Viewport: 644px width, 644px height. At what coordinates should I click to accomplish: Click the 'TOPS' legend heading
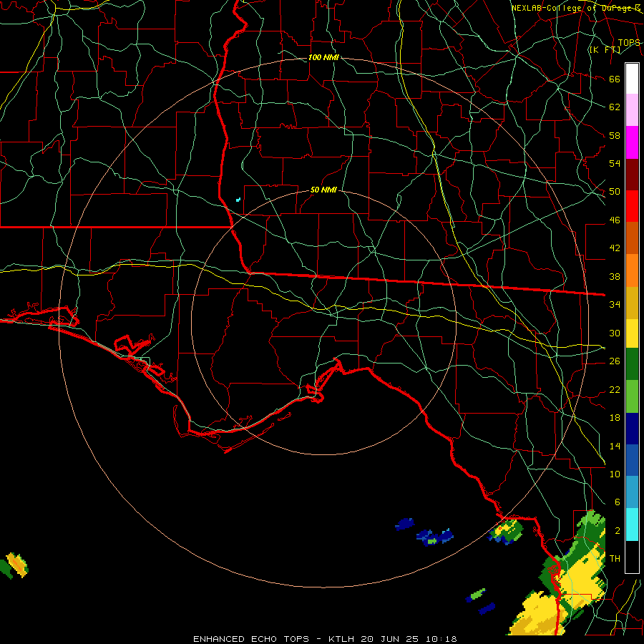629,43
